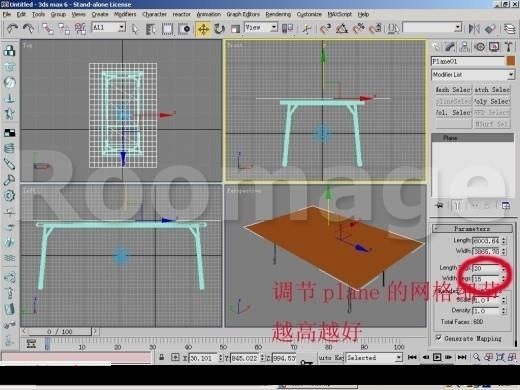Image resolution: width=520 pixels, height=390 pixels.
Task: Select Plane entry in modifier stack
Action: [472, 138]
